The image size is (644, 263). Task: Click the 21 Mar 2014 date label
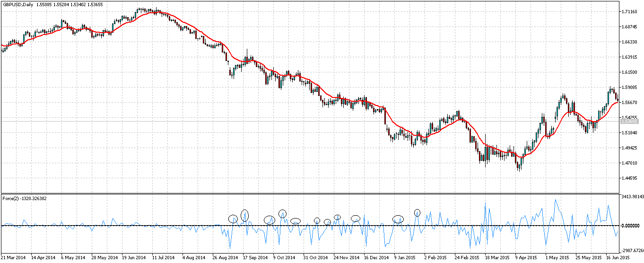(13, 258)
